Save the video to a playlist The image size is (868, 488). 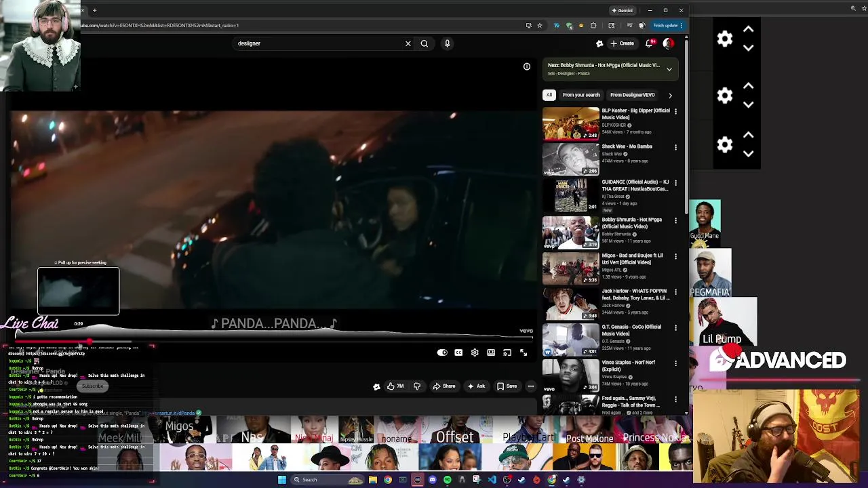(x=507, y=386)
